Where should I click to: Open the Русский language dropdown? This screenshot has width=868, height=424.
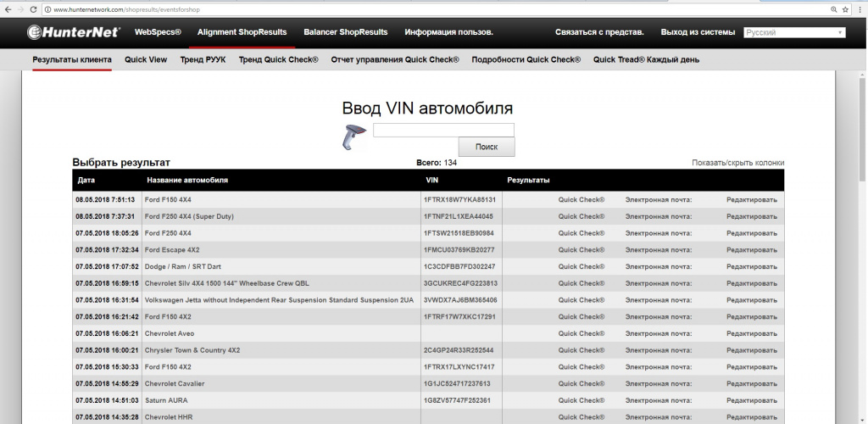pyautogui.click(x=794, y=33)
